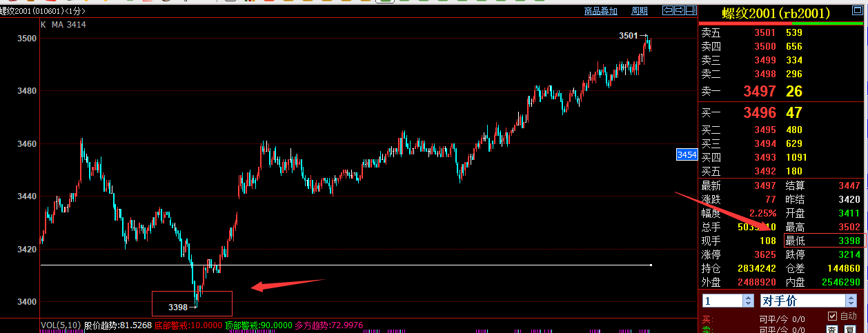Click the red-green buy/sell ratio bar

pos(783,23)
